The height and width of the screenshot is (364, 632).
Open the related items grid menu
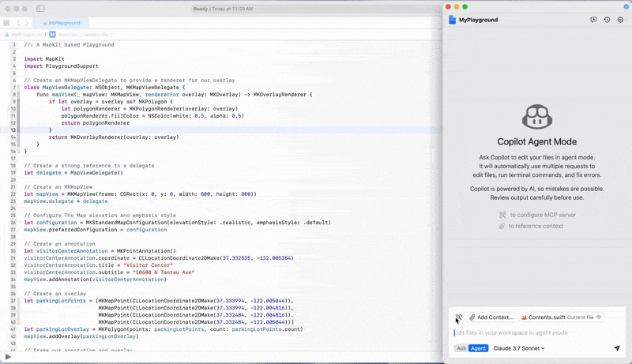coord(6,23)
